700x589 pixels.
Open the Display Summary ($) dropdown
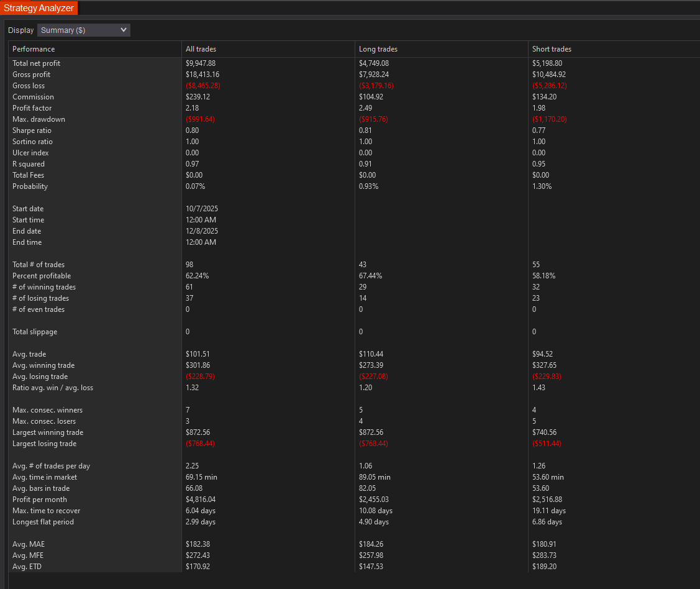pos(84,30)
